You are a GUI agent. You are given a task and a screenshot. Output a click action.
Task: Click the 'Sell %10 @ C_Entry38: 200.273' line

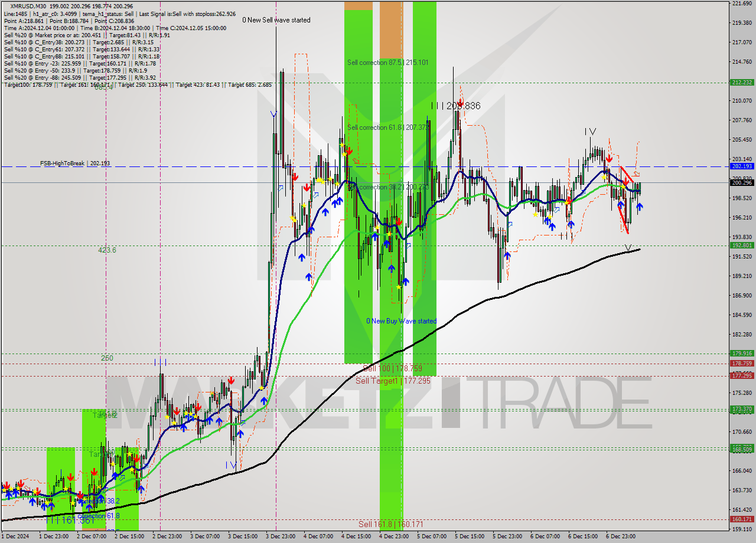point(79,42)
